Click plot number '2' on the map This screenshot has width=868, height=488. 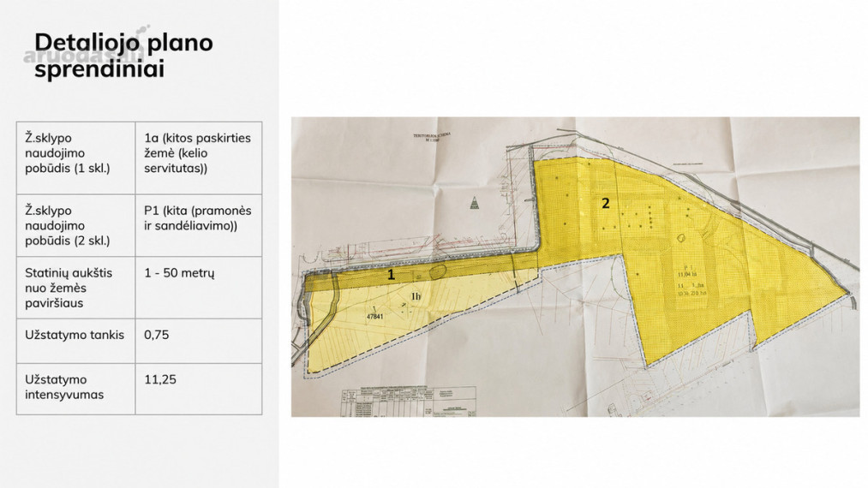tap(606, 204)
